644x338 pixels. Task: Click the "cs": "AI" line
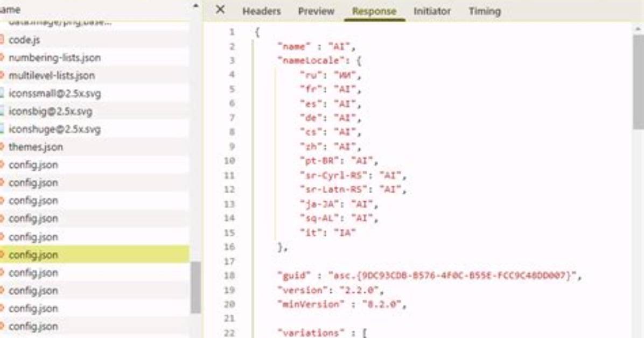[x=331, y=132]
